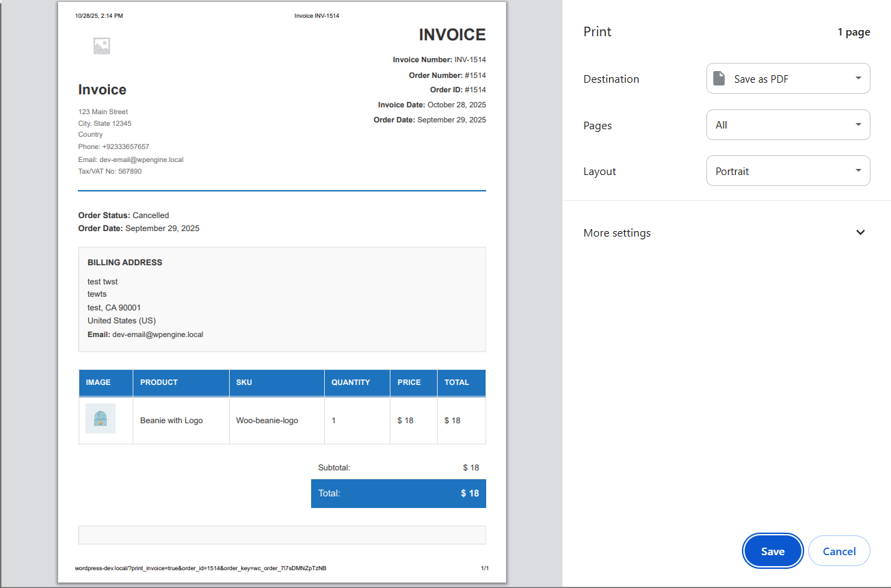Click the "1 page" count in the Print panel
This screenshot has width=891, height=588.
(x=854, y=32)
